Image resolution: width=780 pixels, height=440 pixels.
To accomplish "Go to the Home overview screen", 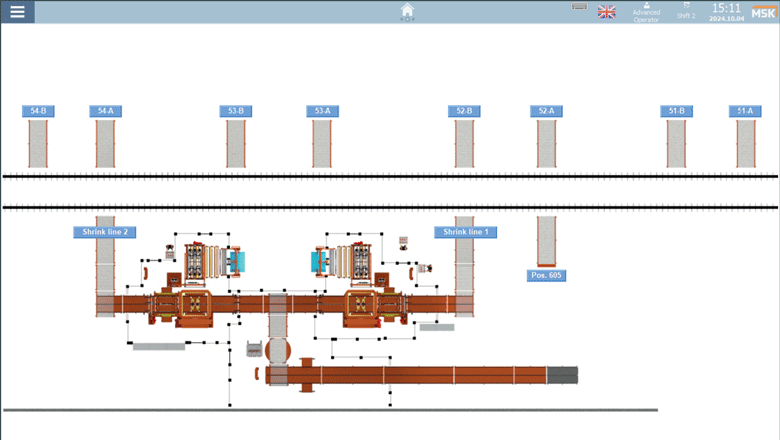I will (x=407, y=11).
